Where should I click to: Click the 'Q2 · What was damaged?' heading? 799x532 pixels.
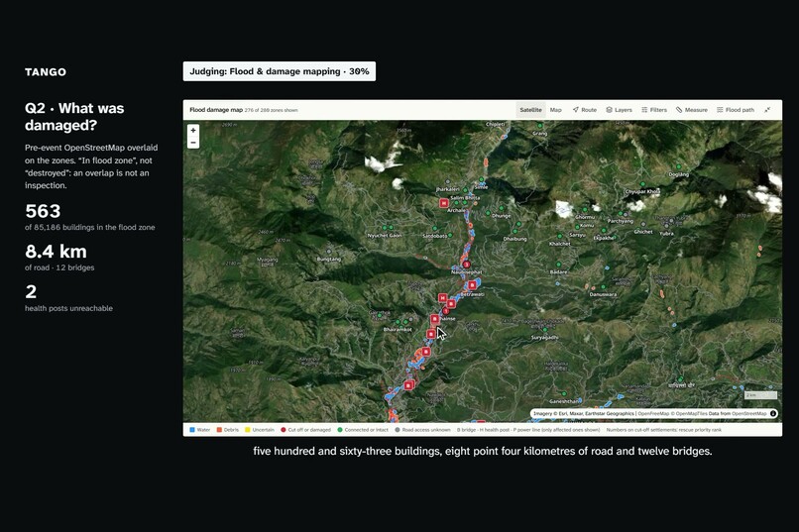(x=74, y=117)
